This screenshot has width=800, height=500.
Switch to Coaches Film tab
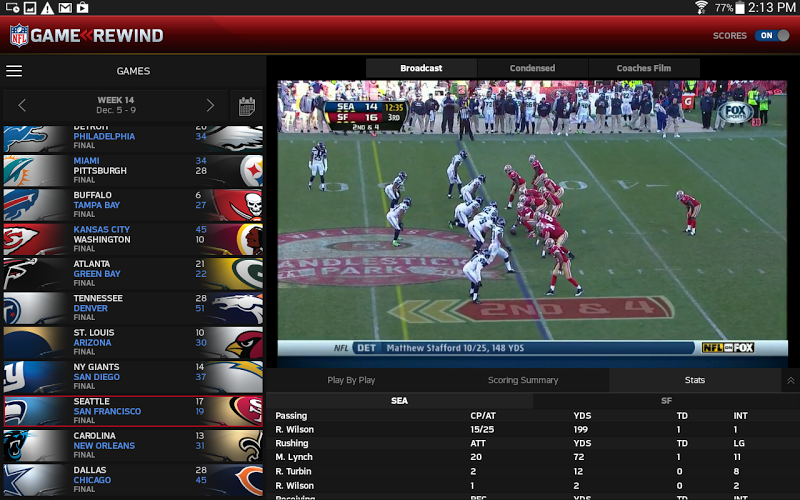644,68
